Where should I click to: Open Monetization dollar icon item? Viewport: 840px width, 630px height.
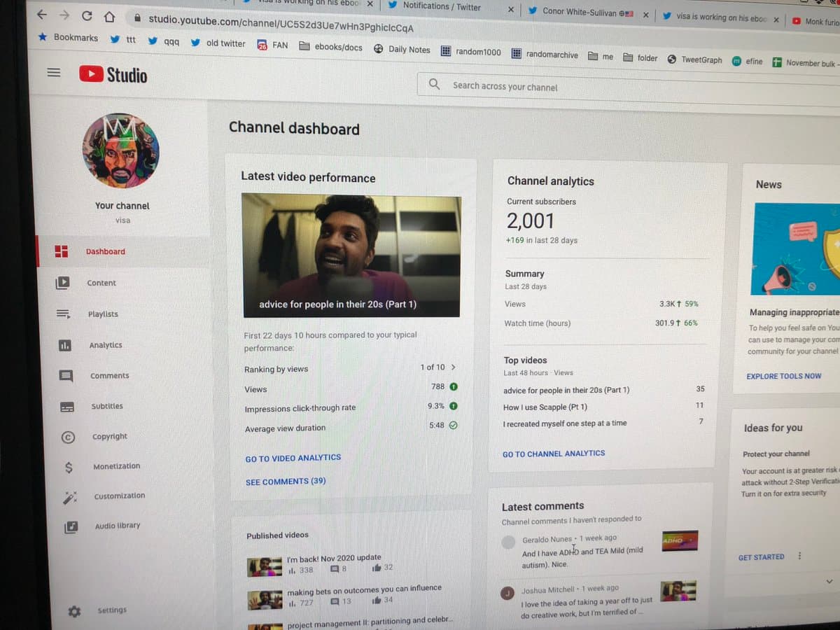coord(115,466)
